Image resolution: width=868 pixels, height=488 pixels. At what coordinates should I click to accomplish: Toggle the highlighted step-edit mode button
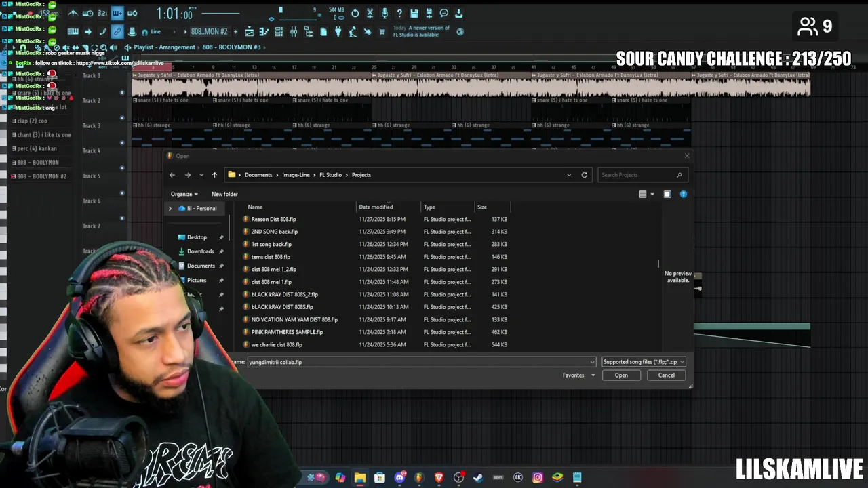[x=117, y=13]
